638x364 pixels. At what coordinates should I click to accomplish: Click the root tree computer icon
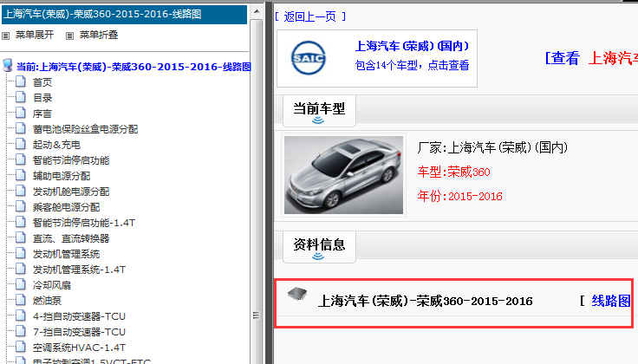8,65
